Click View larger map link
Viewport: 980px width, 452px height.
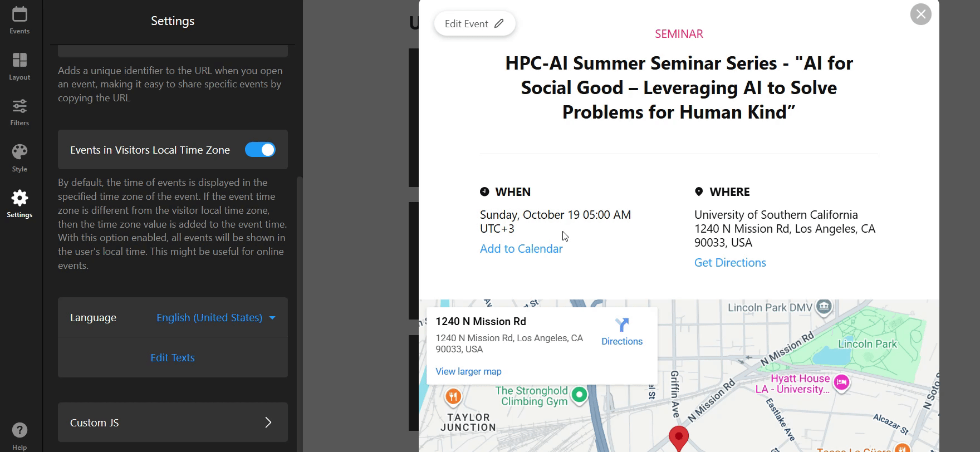click(468, 371)
